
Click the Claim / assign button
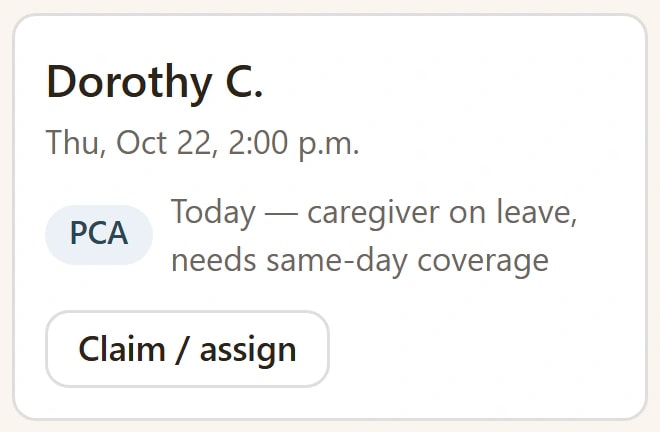click(187, 349)
